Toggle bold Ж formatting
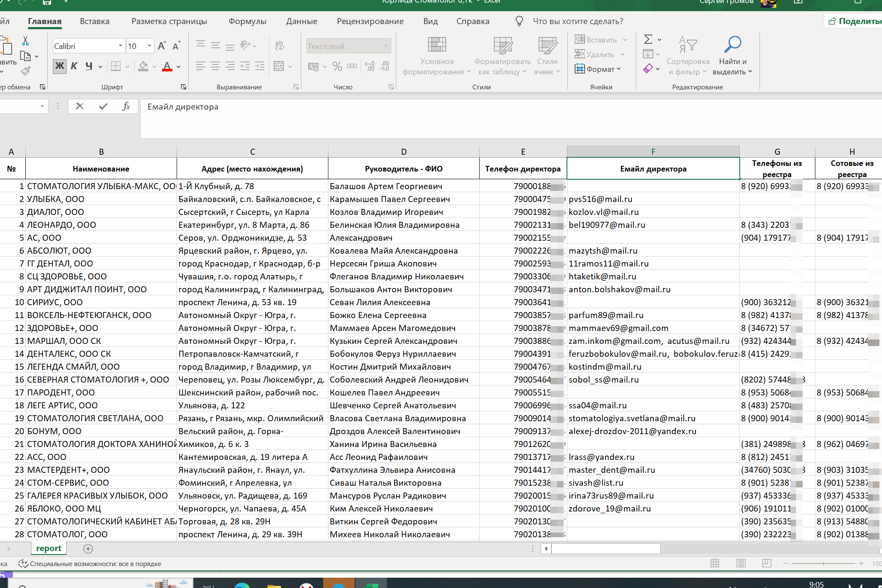 coord(60,66)
